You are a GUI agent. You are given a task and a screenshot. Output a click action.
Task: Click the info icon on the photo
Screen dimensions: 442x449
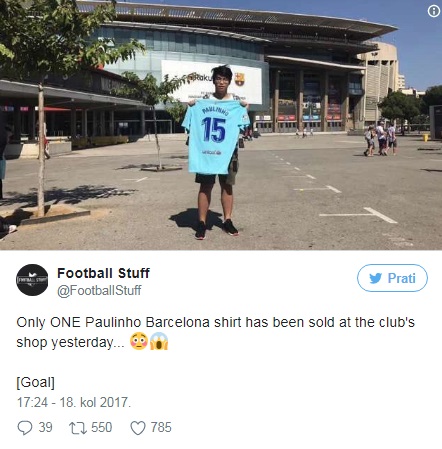[x=433, y=11]
